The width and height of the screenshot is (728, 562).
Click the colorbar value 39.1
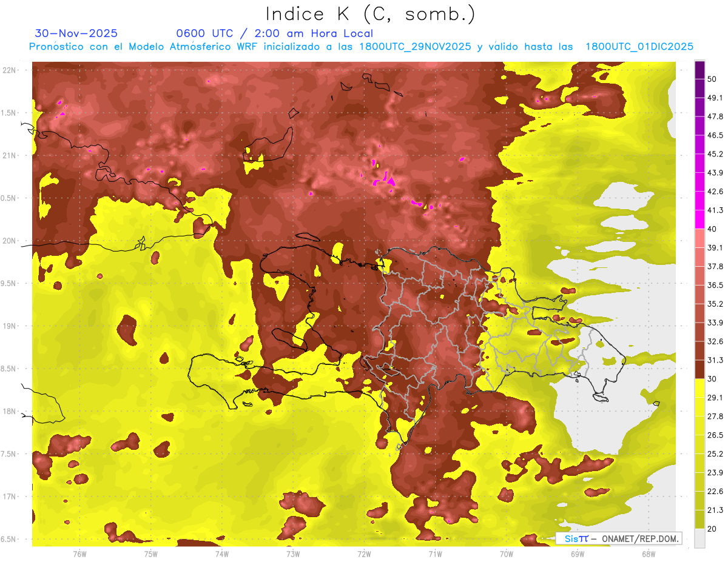click(x=715, y=247)
